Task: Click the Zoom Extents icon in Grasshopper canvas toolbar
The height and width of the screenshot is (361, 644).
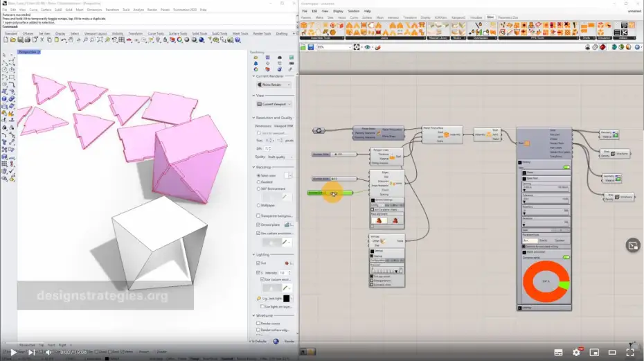Action: [357, 47]
